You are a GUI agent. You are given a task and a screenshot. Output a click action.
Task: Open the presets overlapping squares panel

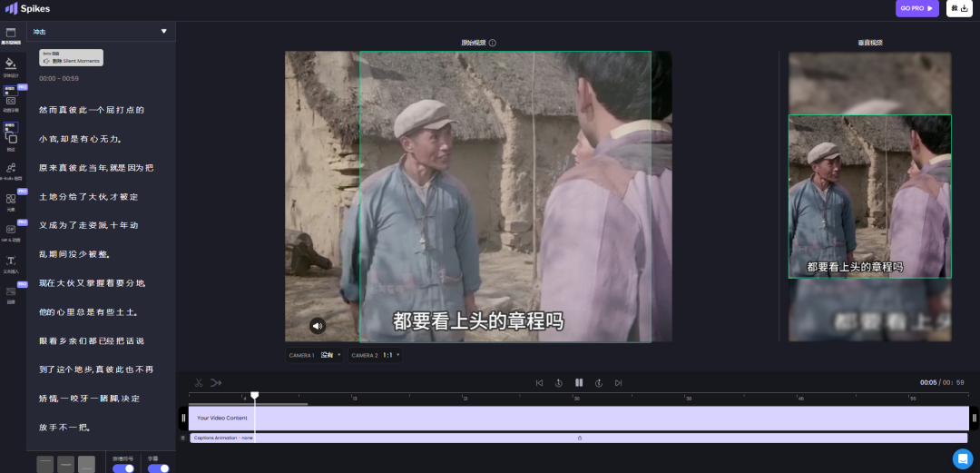coord(11,140)
